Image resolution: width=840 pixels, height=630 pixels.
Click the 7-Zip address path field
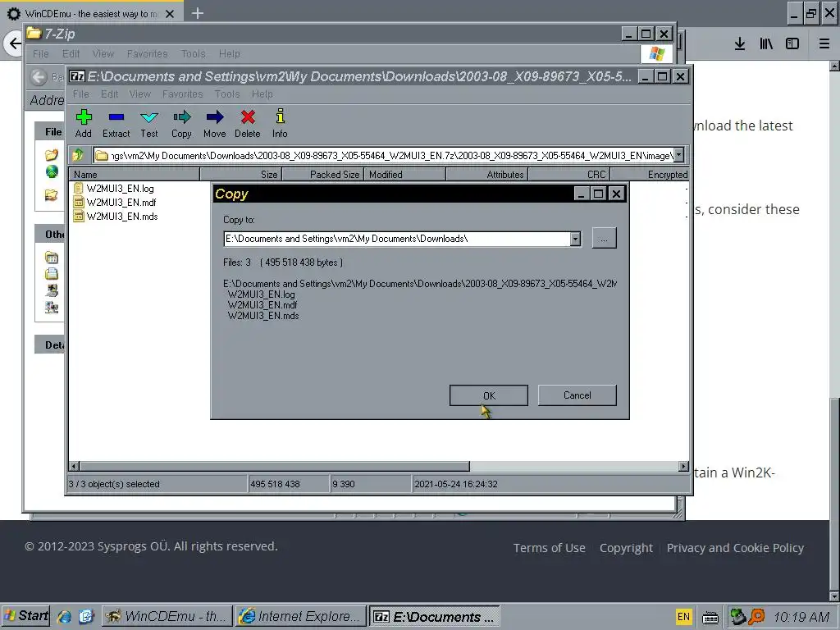383,155
